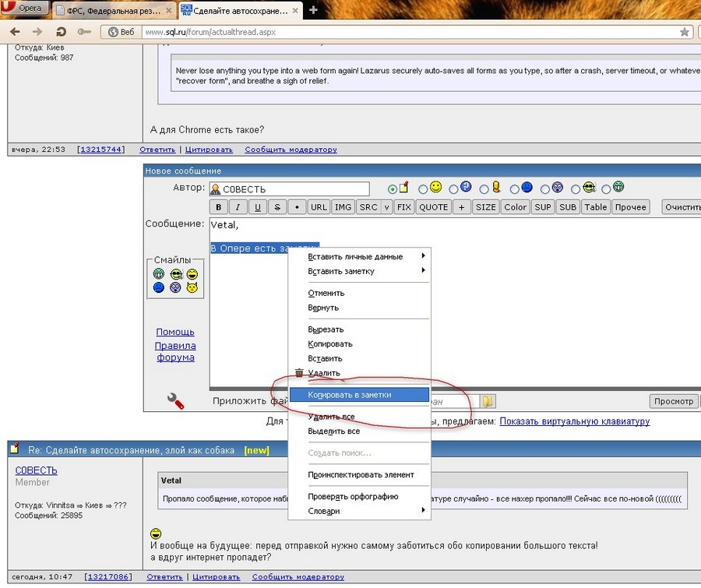This screenshot has width=701, height=588.
Task: Click the folder browse icon for attachment
Action: (x=488, y=401)
